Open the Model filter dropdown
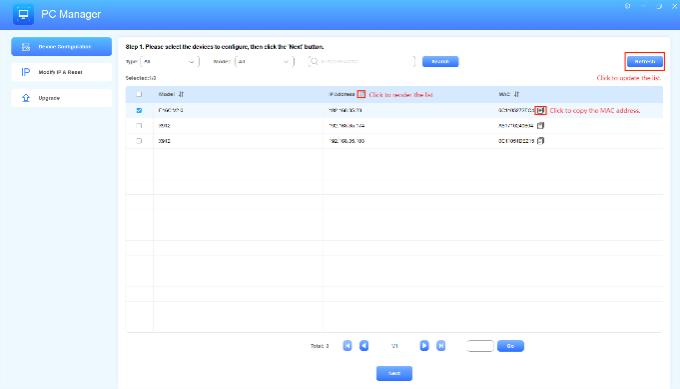Screen dimensions: 680x389 pos(264,62)
